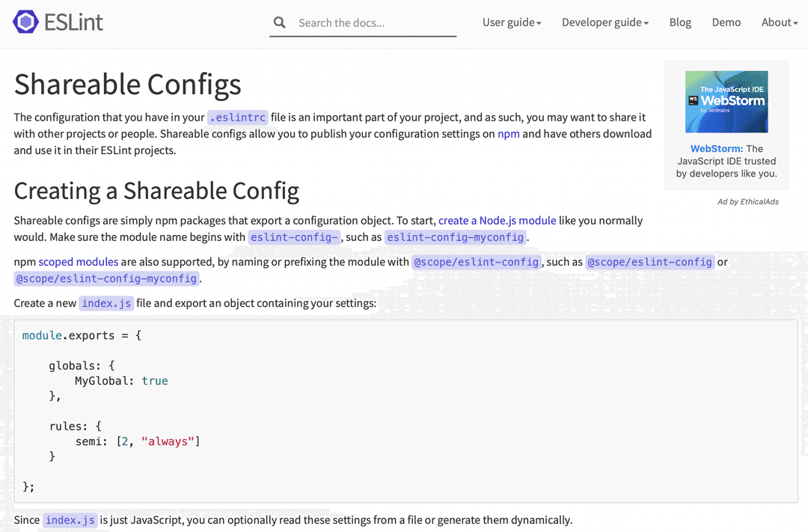This screenshot has height=532, width=808.
Task: Navigate to the Blog page
Action: pyautogui.click(x=680, y=22)
